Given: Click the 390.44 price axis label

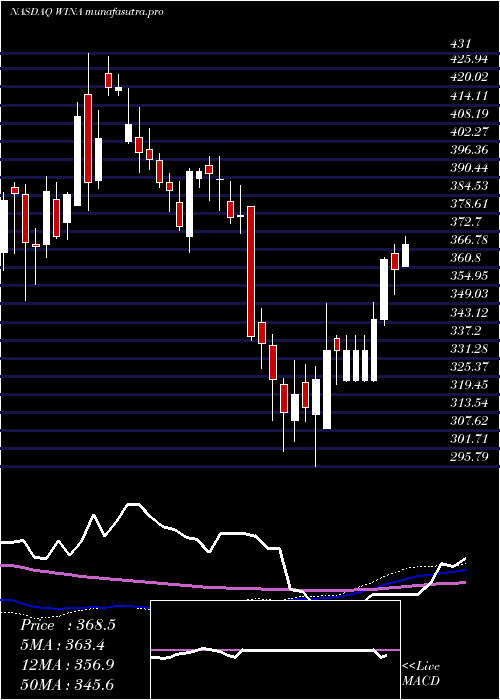Looking at the screenshot, I should (469, 168).
